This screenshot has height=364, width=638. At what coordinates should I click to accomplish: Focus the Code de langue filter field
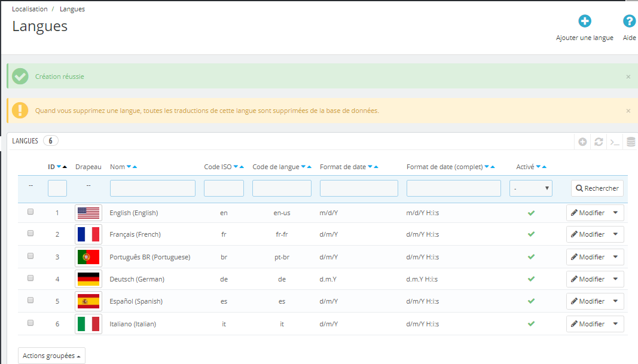click(282, 188)
